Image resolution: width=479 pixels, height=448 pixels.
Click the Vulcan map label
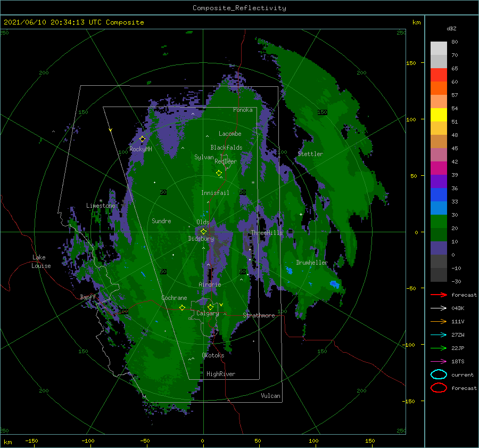pos(271,396)
